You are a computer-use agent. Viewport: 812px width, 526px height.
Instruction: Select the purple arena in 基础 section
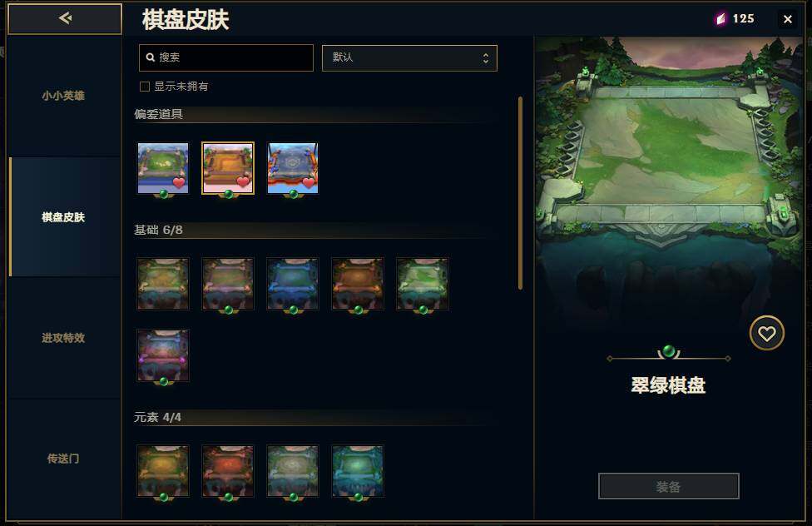pos(163,355)
